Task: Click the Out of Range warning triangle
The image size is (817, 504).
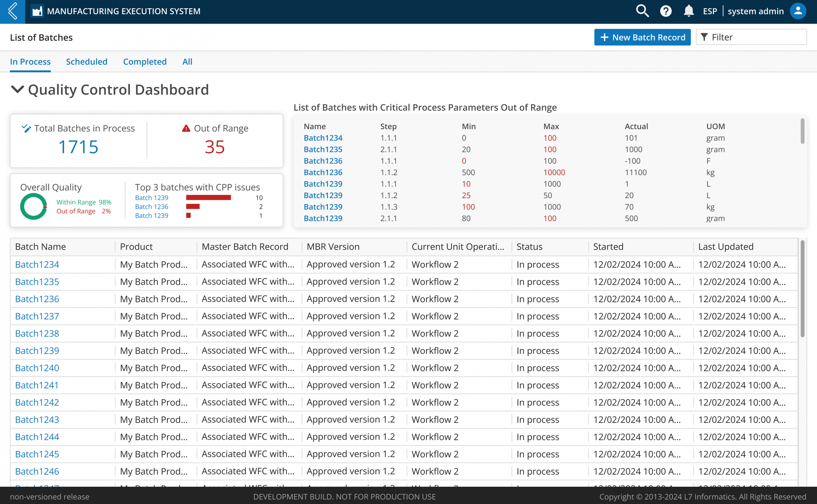Action: tap(186, 128)
